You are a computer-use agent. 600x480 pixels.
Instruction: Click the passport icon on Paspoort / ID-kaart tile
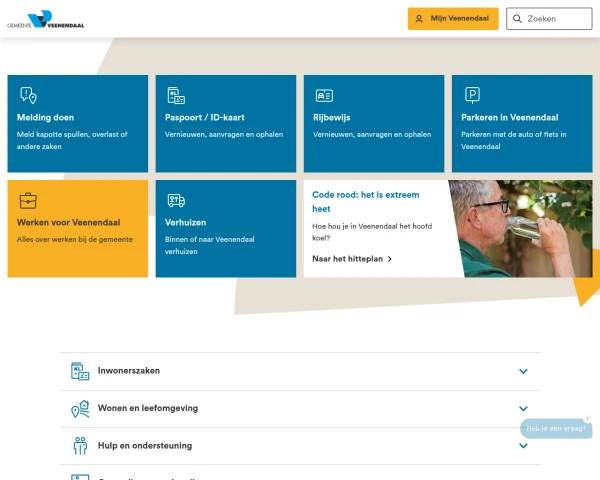(176, 95)
